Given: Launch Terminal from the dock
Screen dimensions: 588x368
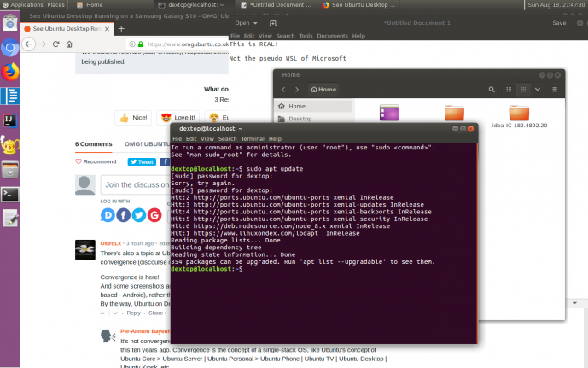Looking at the screenshot, I should 10,194.
